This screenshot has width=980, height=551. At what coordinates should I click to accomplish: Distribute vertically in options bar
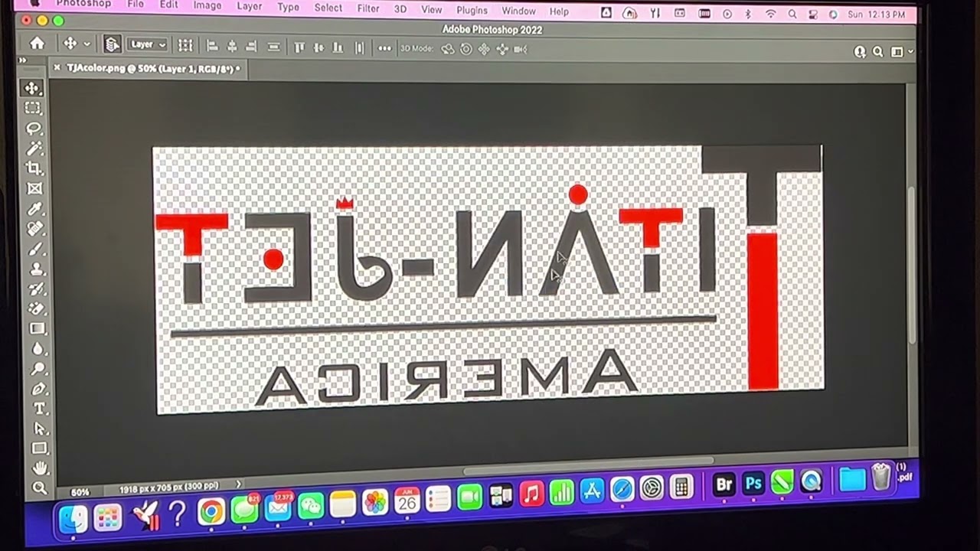273,47
